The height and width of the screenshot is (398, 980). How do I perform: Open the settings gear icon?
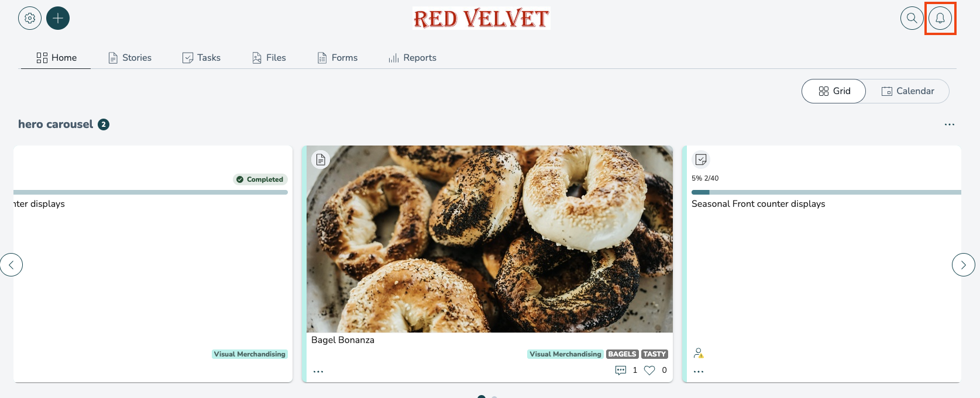tap(30, 18)
